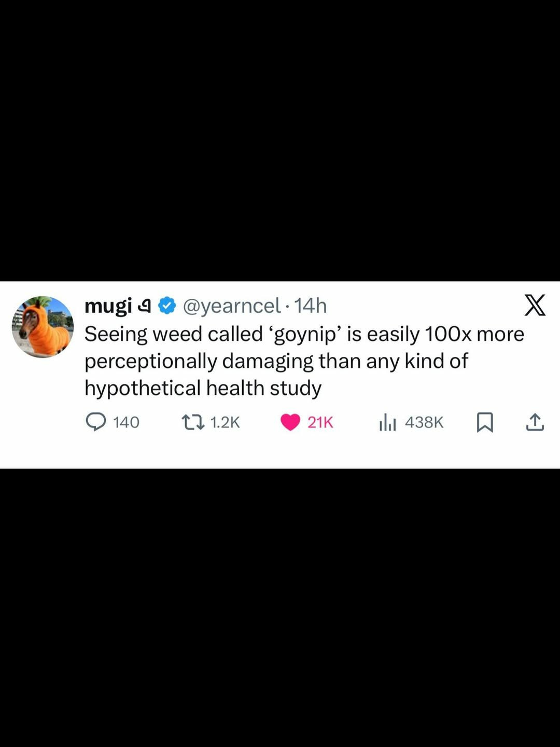Viewport: 560px width, 747px height.
Task: Click the share upload arrow icon
Action: (x=535, y=422)
